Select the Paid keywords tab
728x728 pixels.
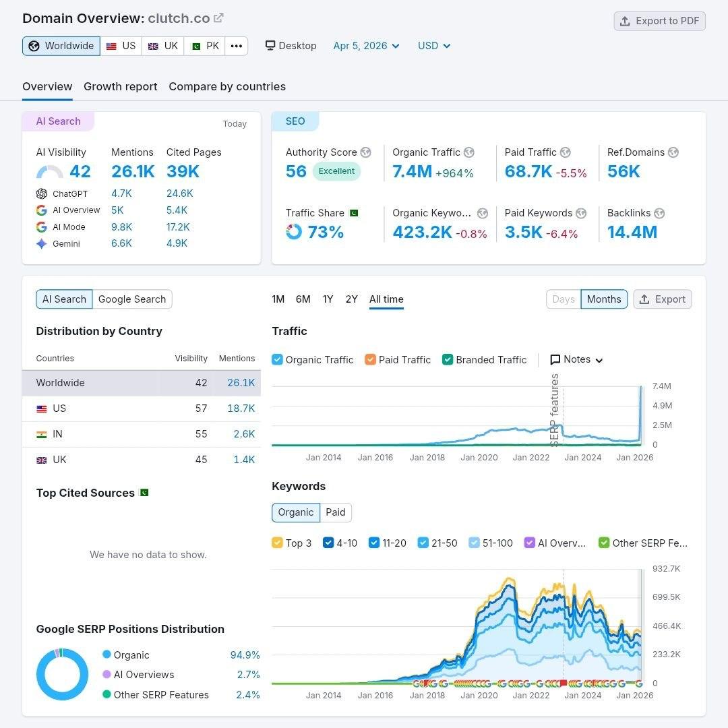coord(336,512)
